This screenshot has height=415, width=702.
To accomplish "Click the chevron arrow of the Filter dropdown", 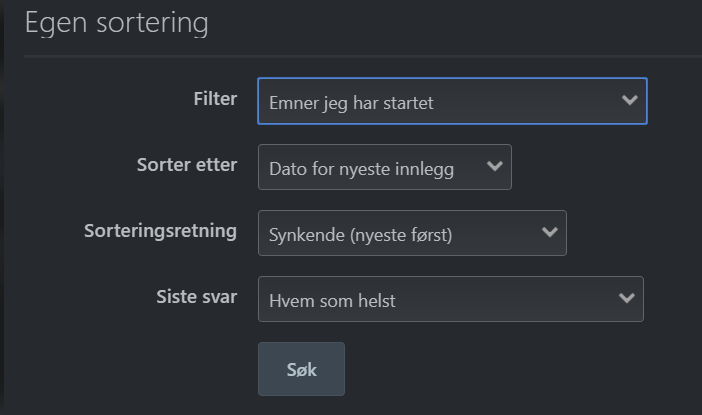I will (x=629, y=101).
